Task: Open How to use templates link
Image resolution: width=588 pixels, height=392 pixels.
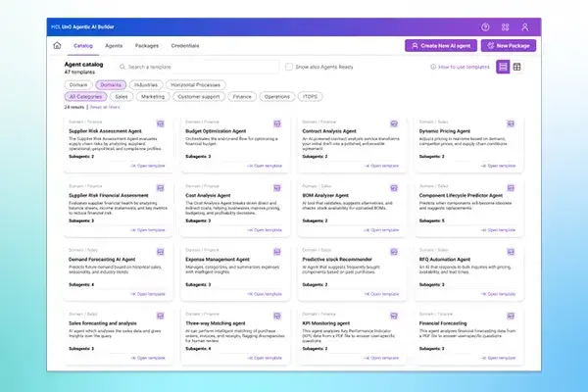Action: tap(463, 67)
